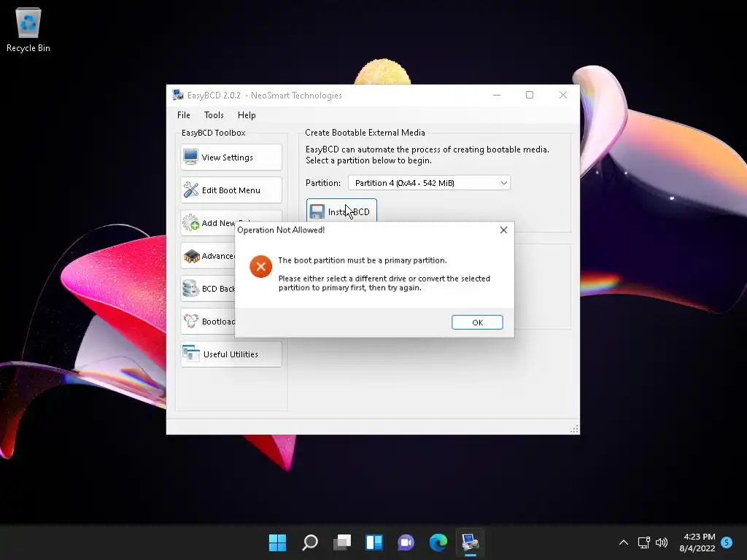
Task: Click OK in the error dialog
Action: [x=477, y=322]
